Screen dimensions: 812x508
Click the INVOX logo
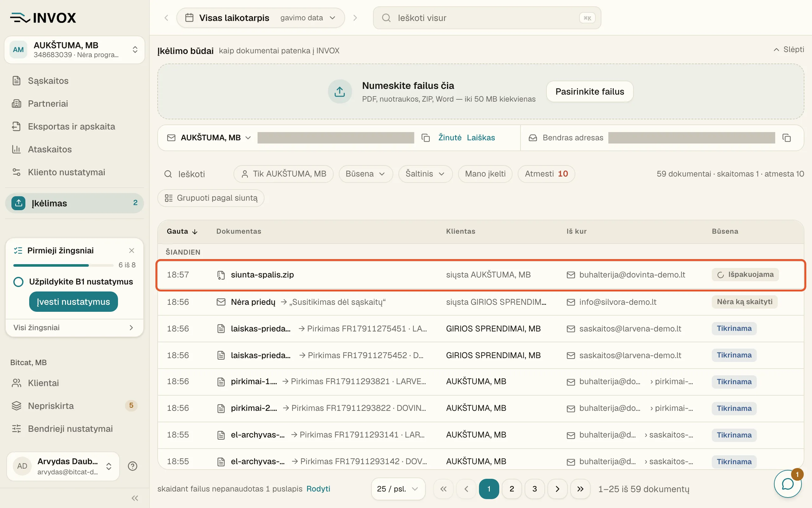[43, 18]
